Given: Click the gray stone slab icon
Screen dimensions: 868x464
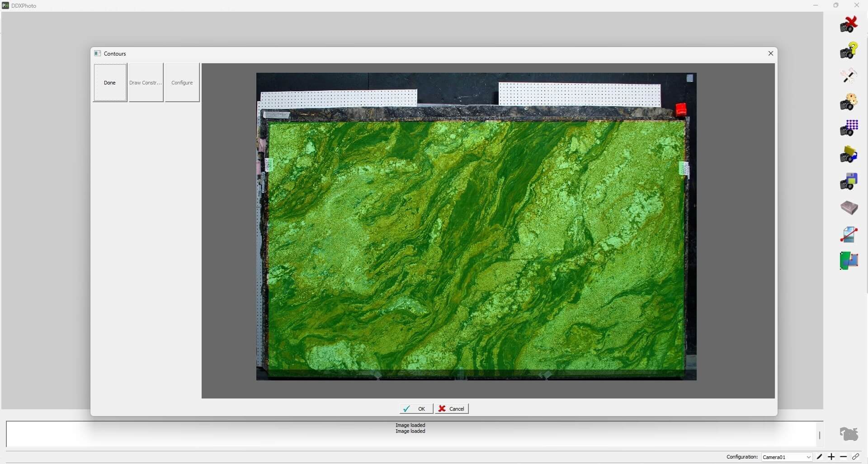Looking at the screenshot, I should click(849, 207).
